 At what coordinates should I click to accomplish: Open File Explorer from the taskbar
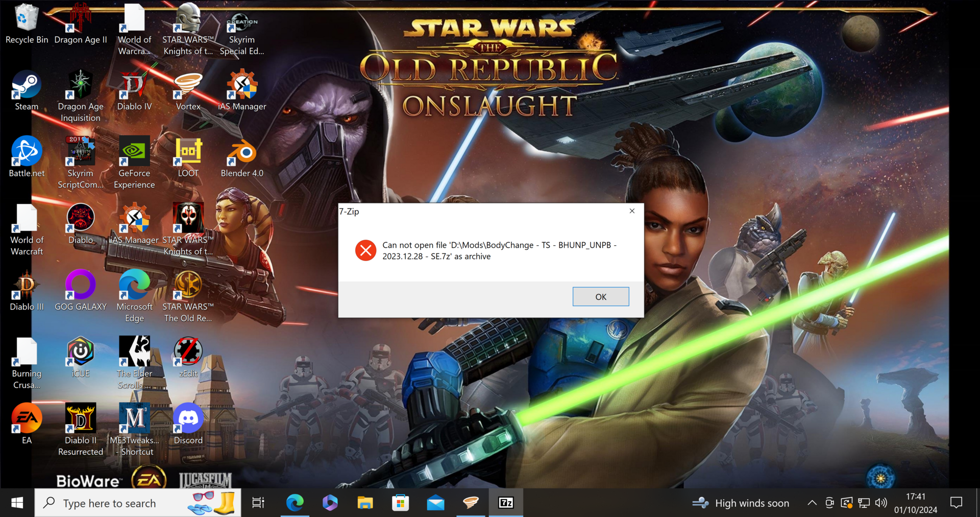(365, 503)
